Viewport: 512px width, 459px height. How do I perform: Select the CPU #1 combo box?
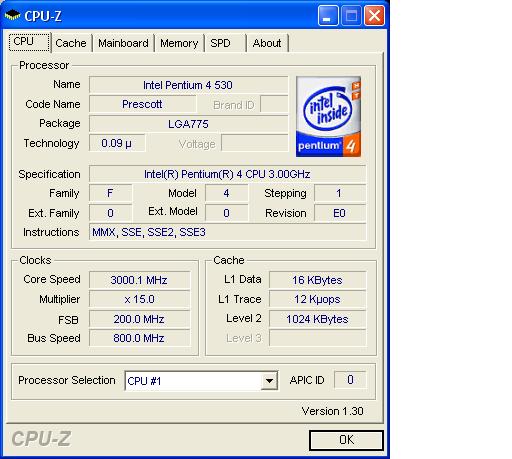(201, 380)
